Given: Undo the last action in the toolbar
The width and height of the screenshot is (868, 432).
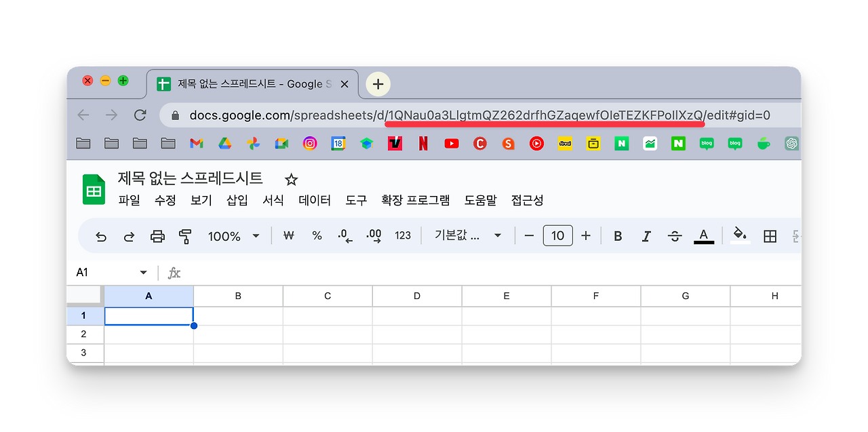Looking at the screenshot, I should pos(101,236).
